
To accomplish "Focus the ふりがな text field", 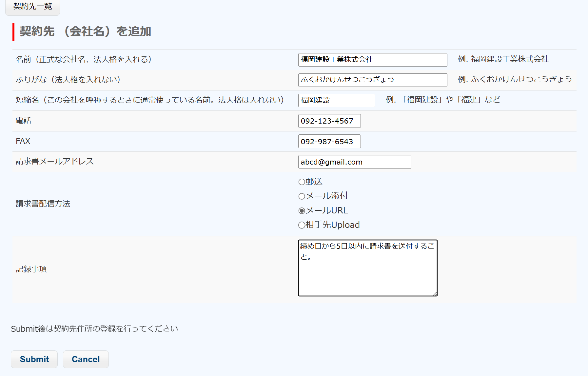I will coord(372,80).
